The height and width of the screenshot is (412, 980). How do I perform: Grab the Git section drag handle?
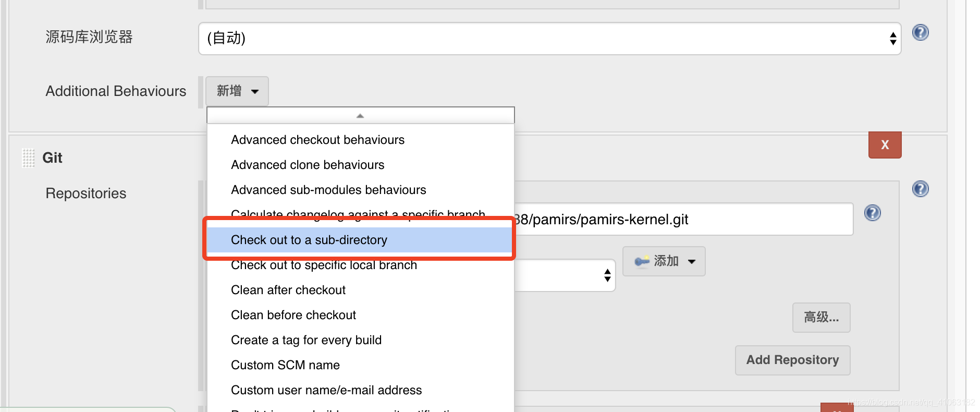pyautogui.click(x=28, y=157)
